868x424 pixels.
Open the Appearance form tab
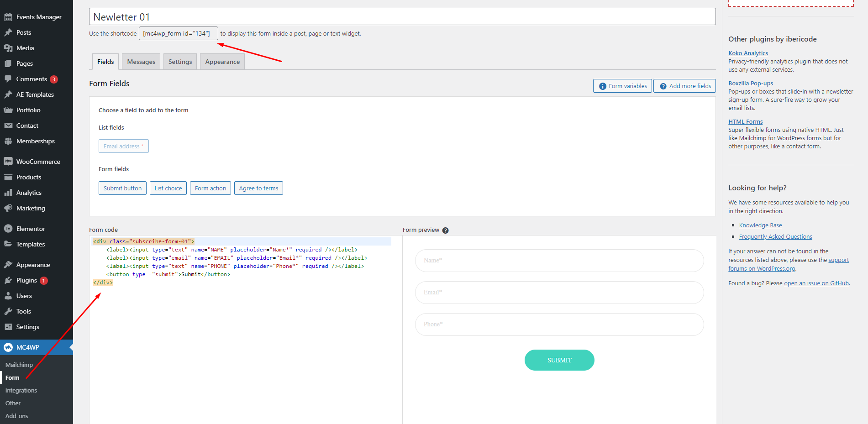click(222, 62)
